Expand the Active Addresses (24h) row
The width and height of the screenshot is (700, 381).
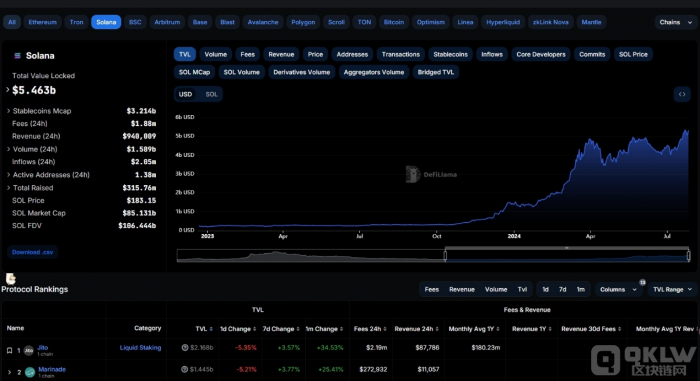(x=8, y=175)
